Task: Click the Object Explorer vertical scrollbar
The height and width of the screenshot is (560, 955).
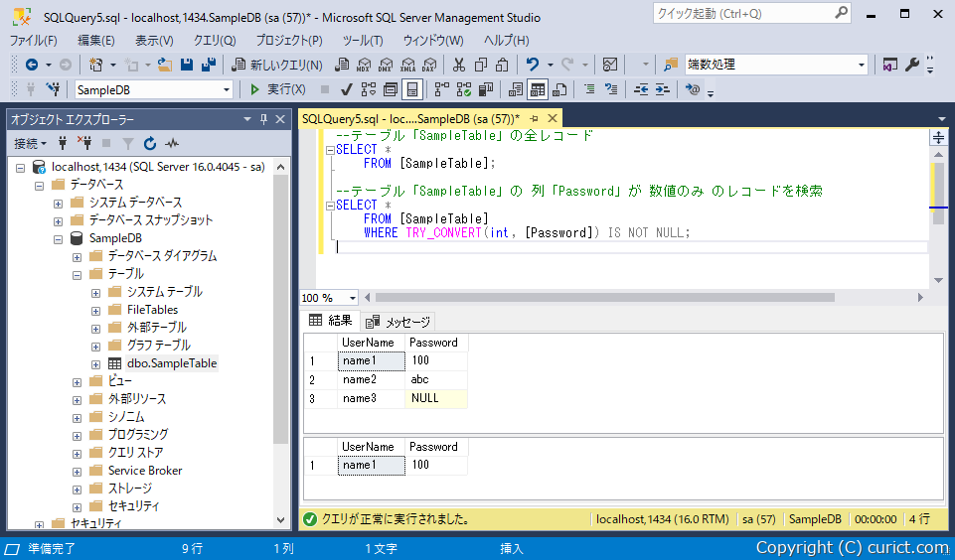Action: click(x=281, y=311)
